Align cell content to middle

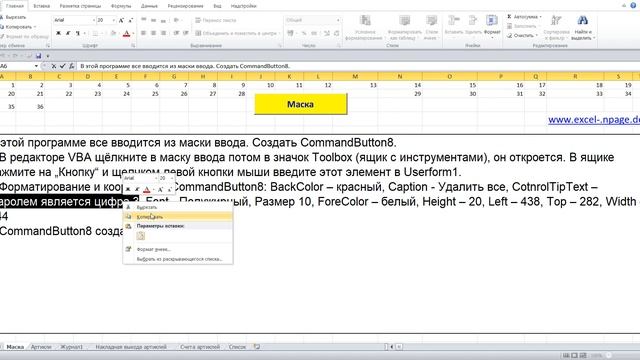(153, 20)
